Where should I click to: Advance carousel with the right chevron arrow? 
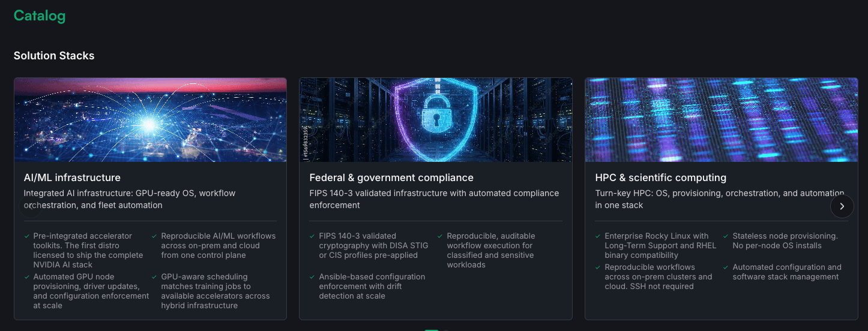[x=842, y=206]
